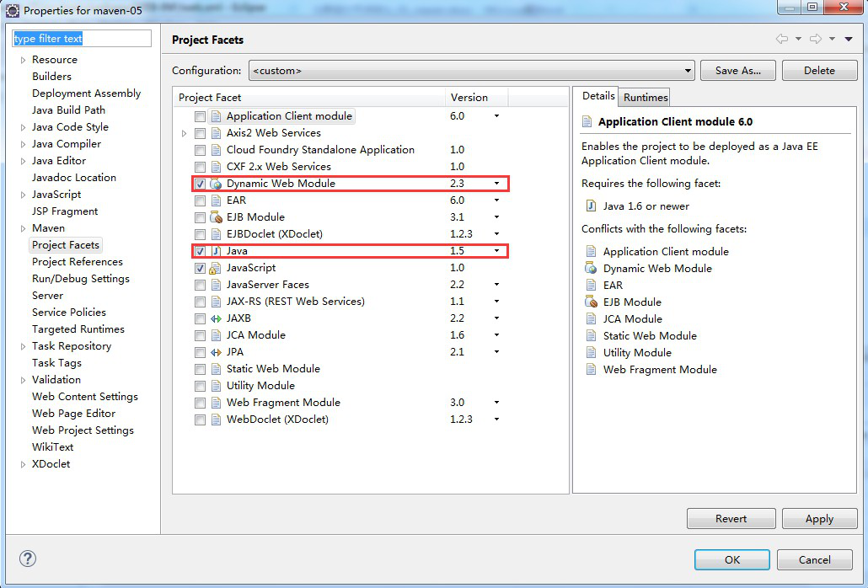Click the JavaScript facet icon
Screen dimensions: 868x588
(x=216, y=268)
